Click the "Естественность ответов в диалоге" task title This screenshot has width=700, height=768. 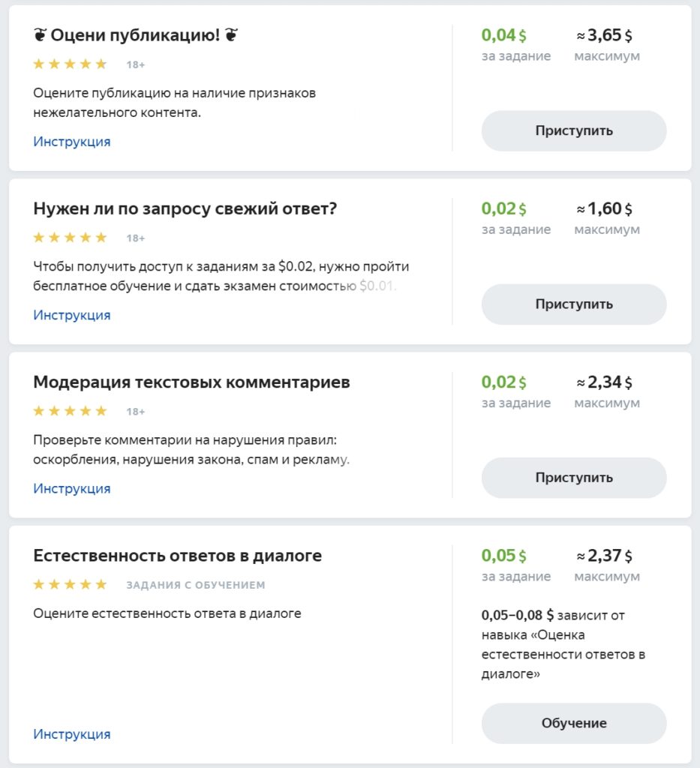coord(178,556)
